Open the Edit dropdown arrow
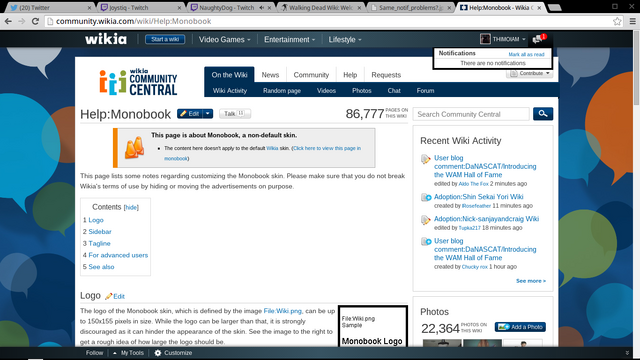640x360 pixels. click(x=208, y=114)
